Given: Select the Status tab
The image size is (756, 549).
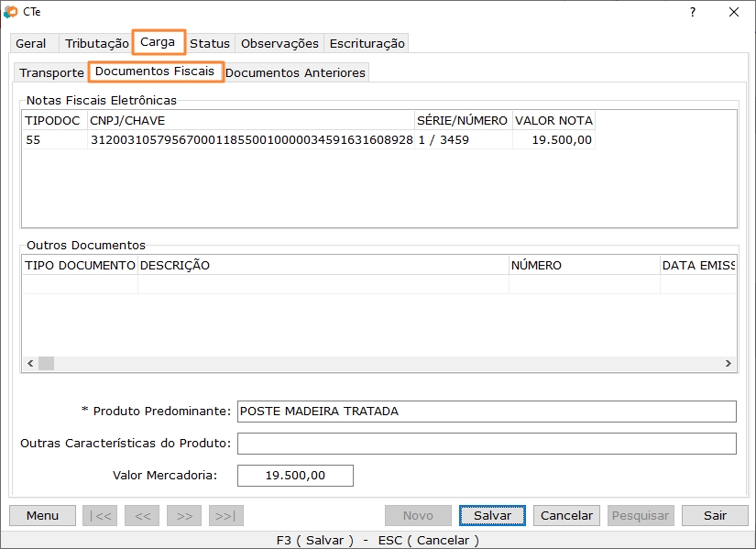Looking at the screenshot, I should [x=210, y=42].
